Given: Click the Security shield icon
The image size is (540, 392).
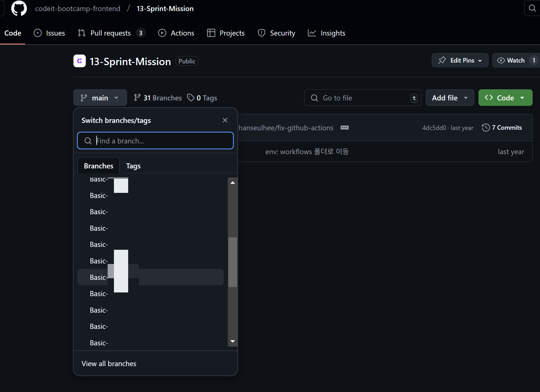Looking at the screenshot, I should (x=261, y=33).
